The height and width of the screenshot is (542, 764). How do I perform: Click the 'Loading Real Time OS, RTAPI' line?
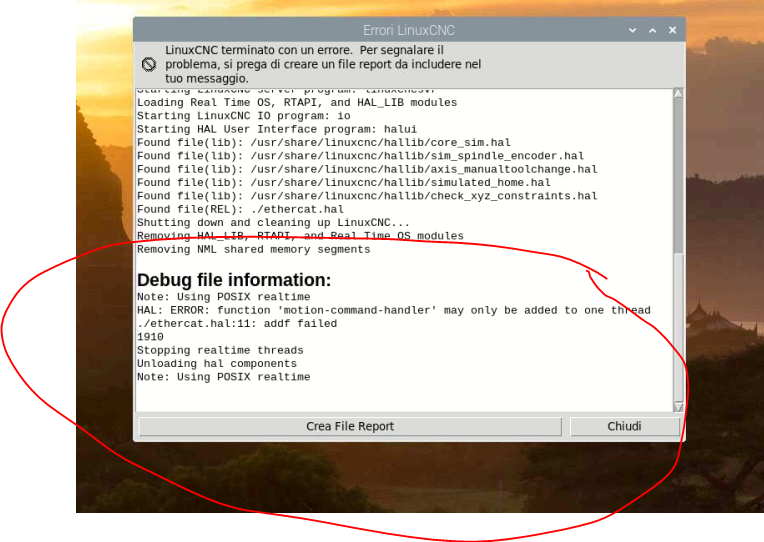tap(297, 102)
